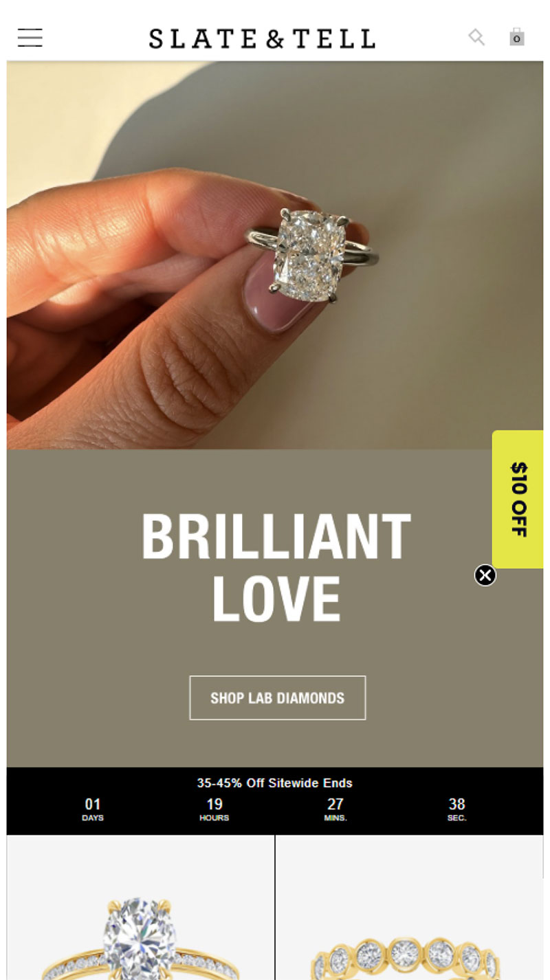This screenshot has height=980, width=550.
Task: Click the Slate & Tell logo
Action: pos(262,38)
